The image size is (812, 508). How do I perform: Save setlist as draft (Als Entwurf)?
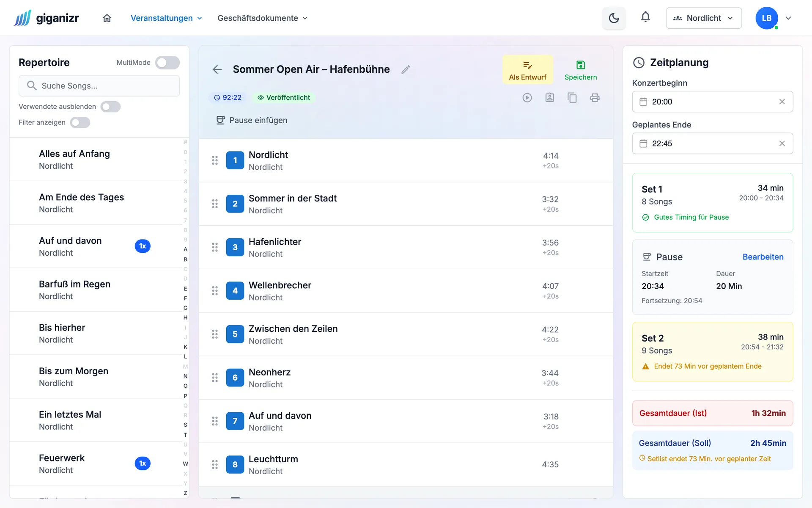click(527, 70)
